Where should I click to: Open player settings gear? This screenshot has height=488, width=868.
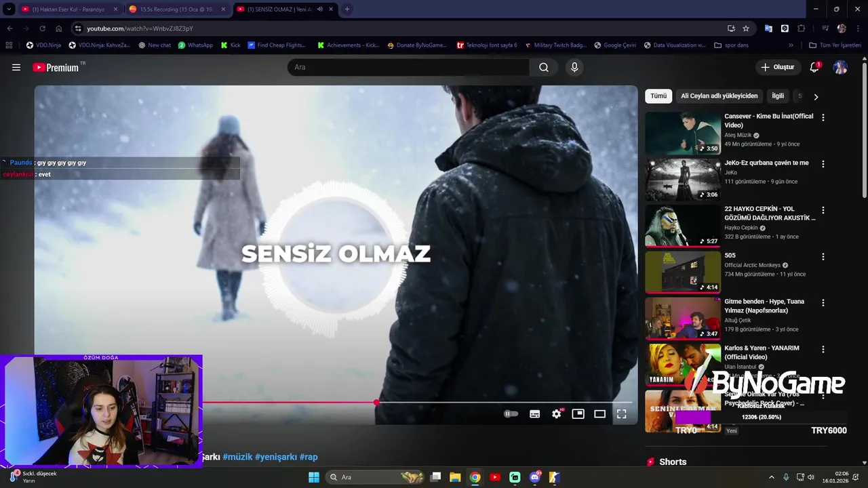(557, 413)
